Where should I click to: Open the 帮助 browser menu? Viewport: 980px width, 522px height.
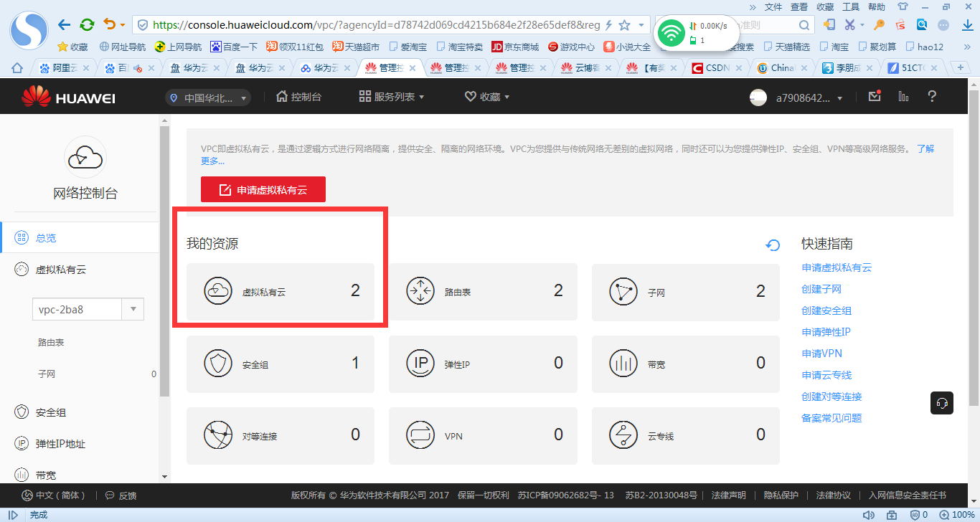click(877, 6)
